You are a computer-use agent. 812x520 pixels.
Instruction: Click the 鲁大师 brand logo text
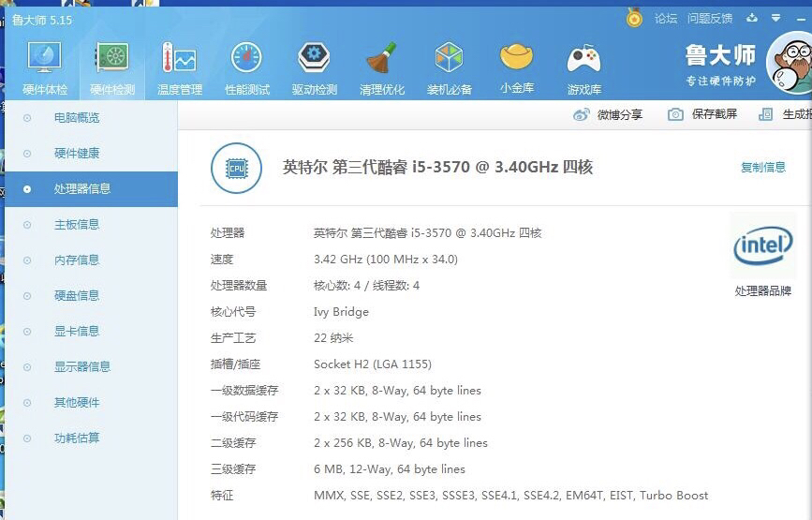tap(720, 55)
